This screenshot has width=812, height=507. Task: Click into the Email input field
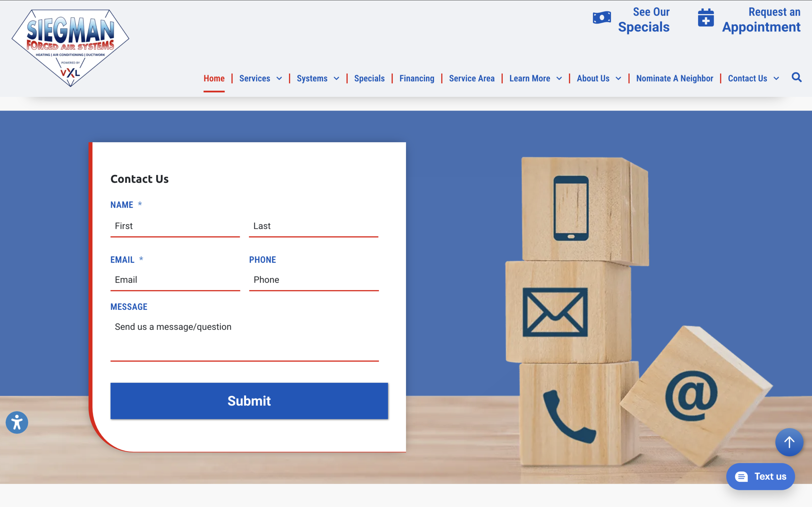point(175,280)
